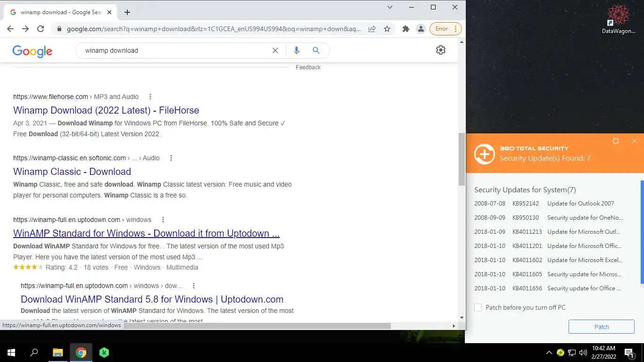This screenshot has height=362, width=644.
Task: Open clock showing 10:42 AM
Action: coord(604,353)
